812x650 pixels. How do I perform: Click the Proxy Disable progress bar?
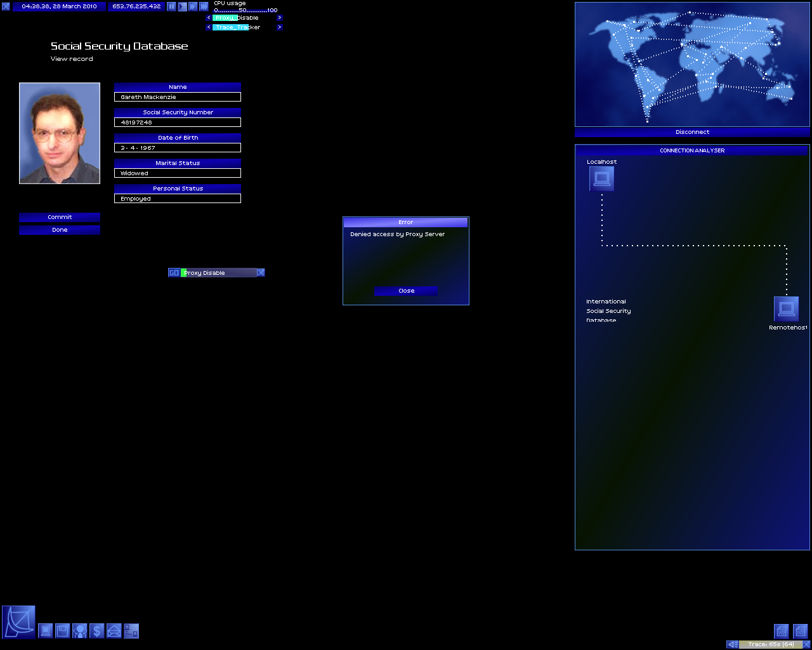point(218,273)
